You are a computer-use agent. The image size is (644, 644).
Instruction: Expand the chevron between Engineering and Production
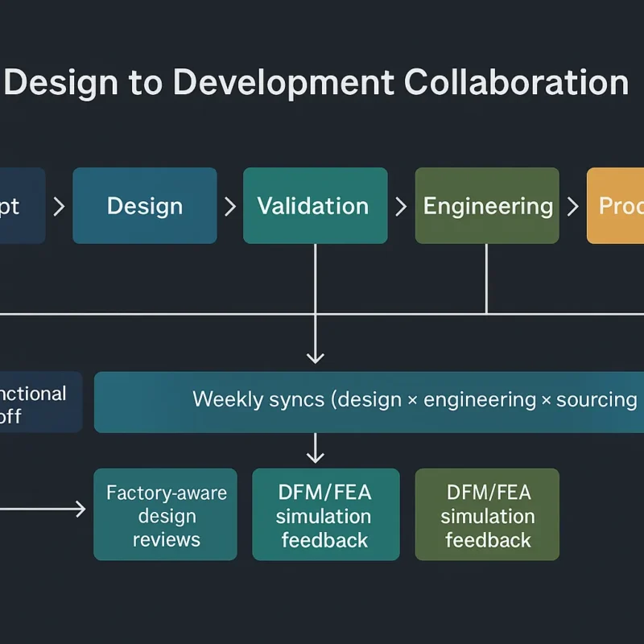click(573, 206)
